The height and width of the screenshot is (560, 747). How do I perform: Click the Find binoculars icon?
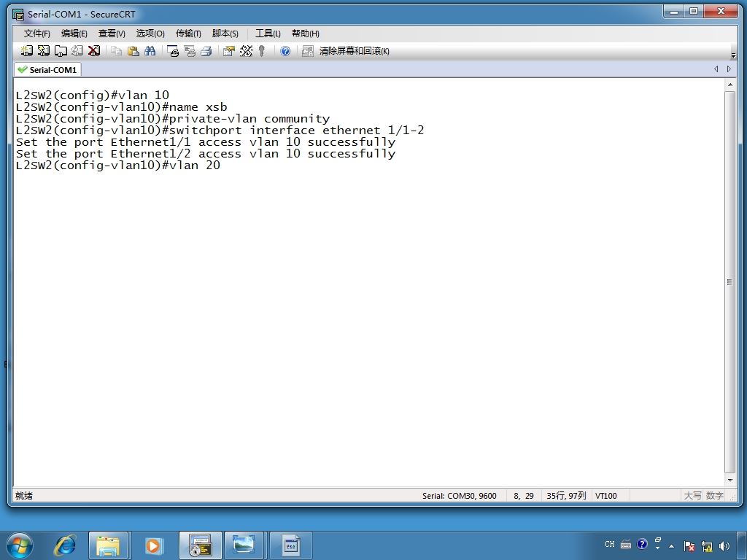coord(150,51)
